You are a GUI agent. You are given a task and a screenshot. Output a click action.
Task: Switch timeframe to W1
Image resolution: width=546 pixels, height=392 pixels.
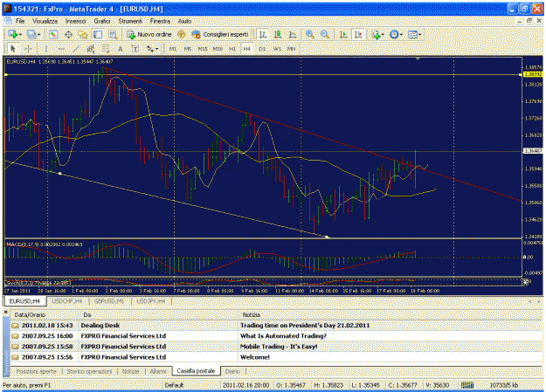pos(277,49)
